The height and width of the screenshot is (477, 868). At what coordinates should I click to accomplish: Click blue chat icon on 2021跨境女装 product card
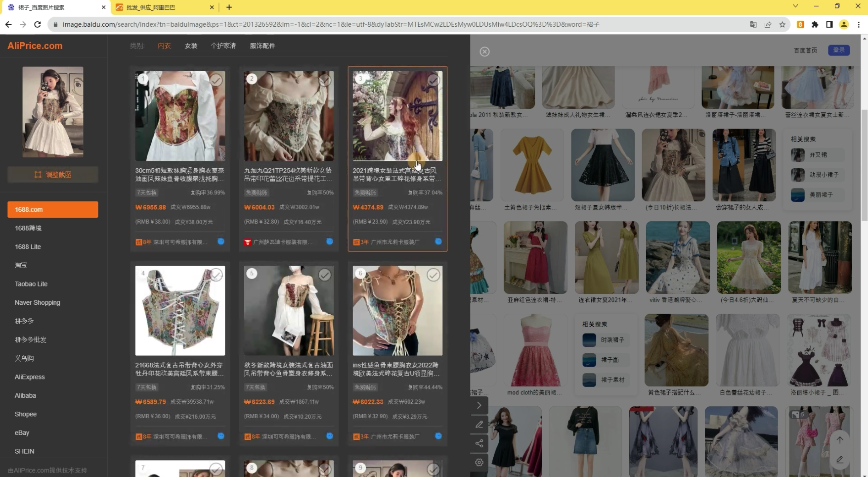pyautogui.click(x=438, y=241)
